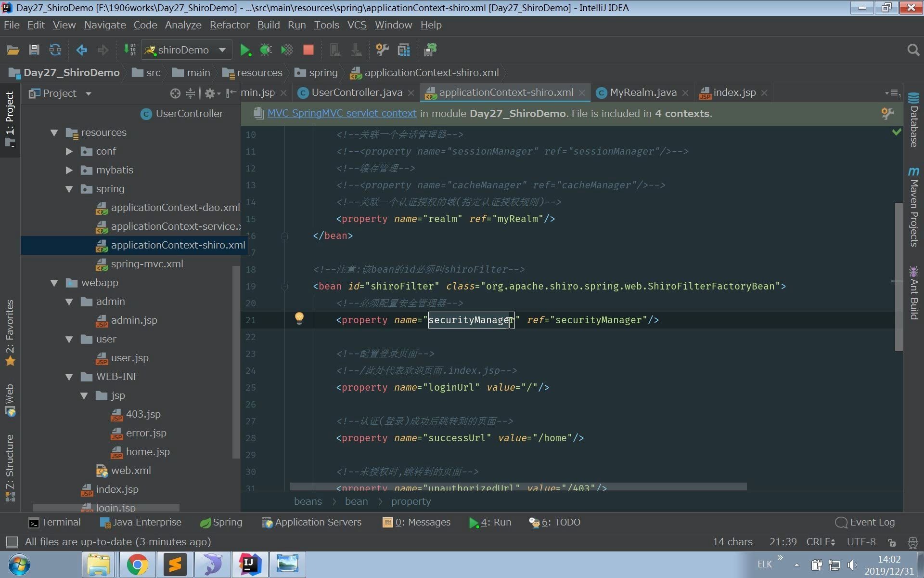Open Project Structure wrench icon

click(382, 50)
